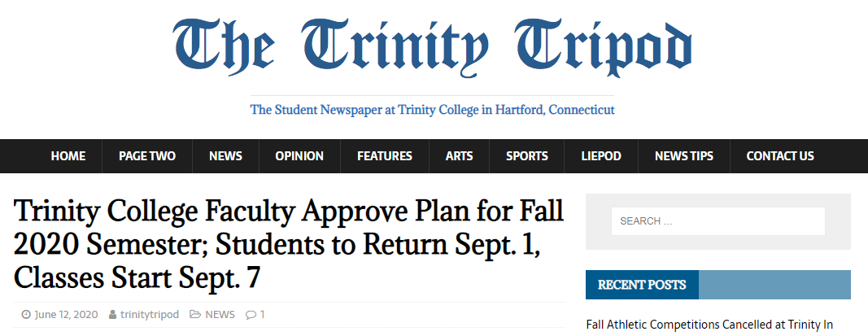The height and width of the screenshot is (336, 868).
Task: Go to the PAGE TWO section
Action: coord(147,156)
